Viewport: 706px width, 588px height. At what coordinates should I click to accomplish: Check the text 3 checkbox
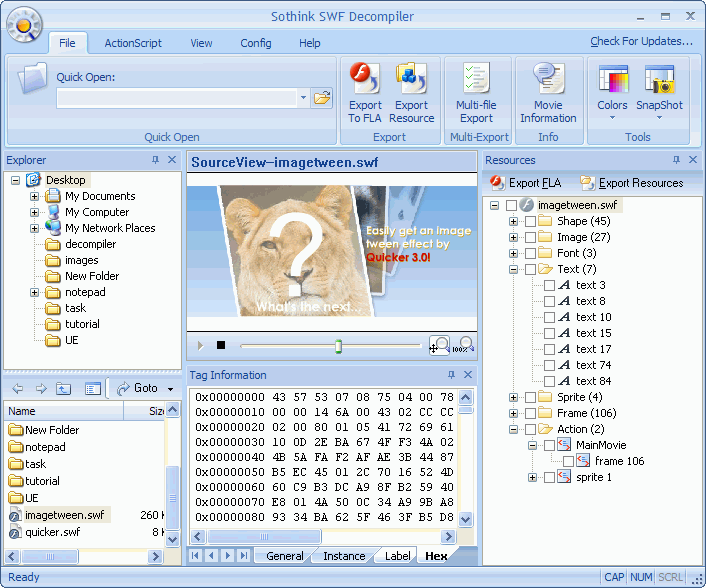click(x=549, y=285)
